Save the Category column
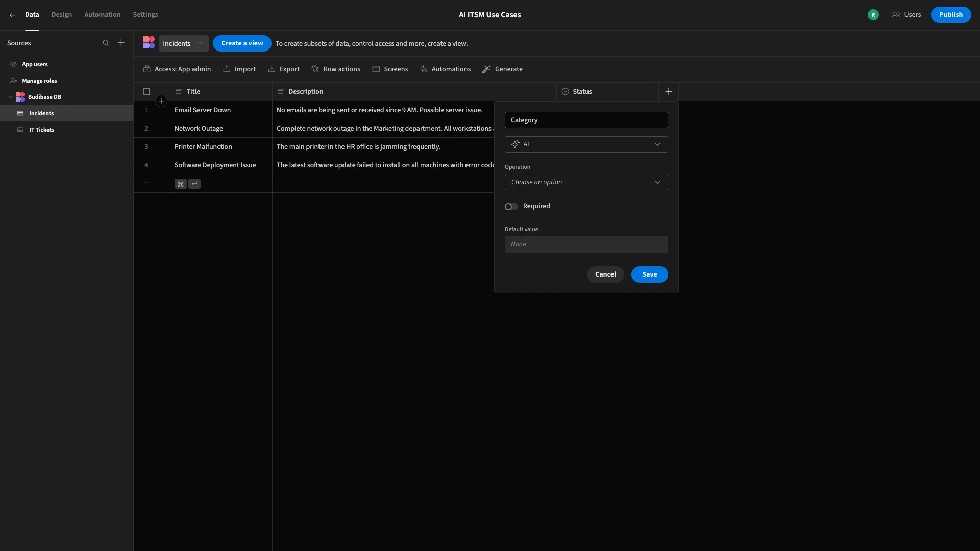 (649, 274)
